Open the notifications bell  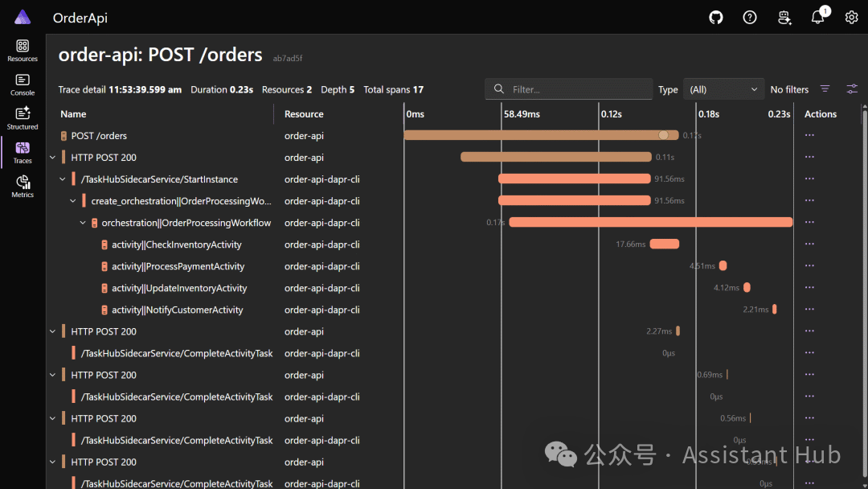pyautogui.click(x=817, y=18)
